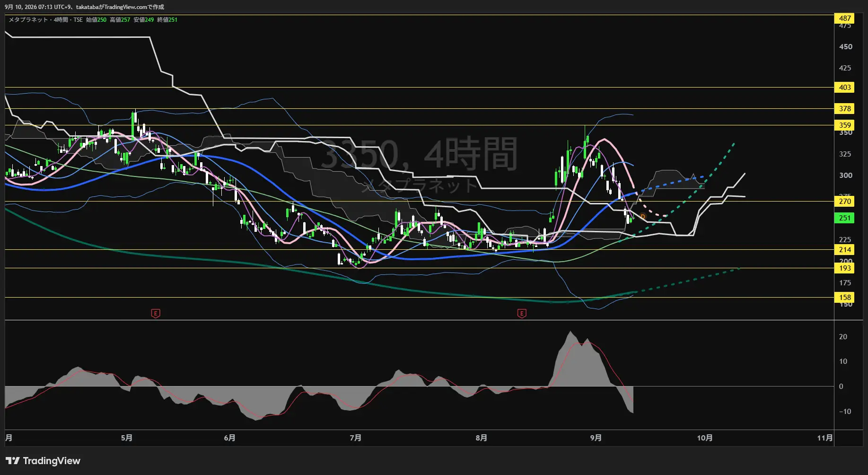Click the 6月 label on the time axis
868x475 pixels.
pos(230,438)
